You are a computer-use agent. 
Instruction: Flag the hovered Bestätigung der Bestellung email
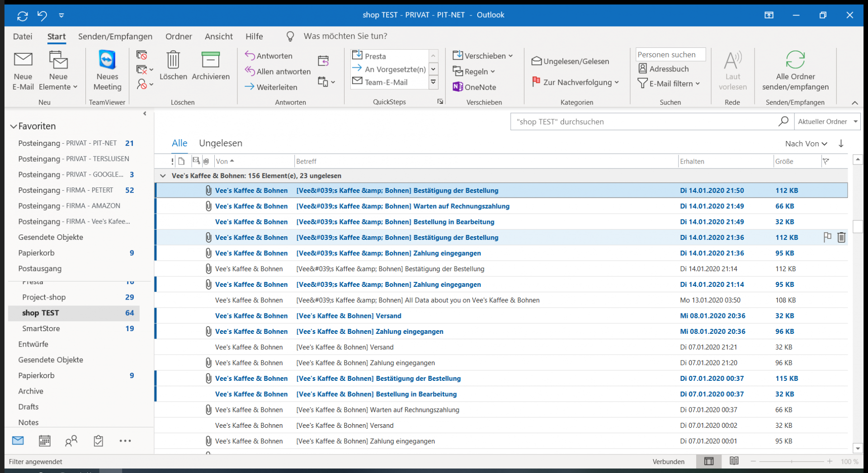pyautogui.click(x=827, y=237)
